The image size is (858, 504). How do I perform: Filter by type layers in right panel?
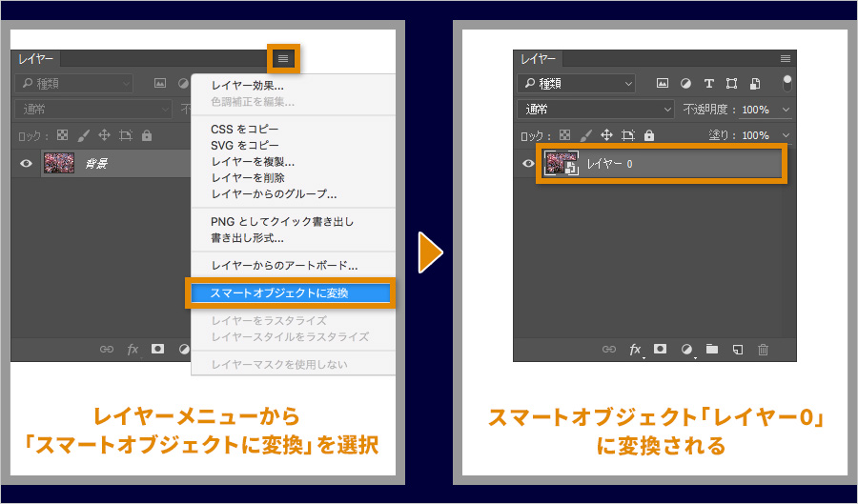[x=708, y=84]
